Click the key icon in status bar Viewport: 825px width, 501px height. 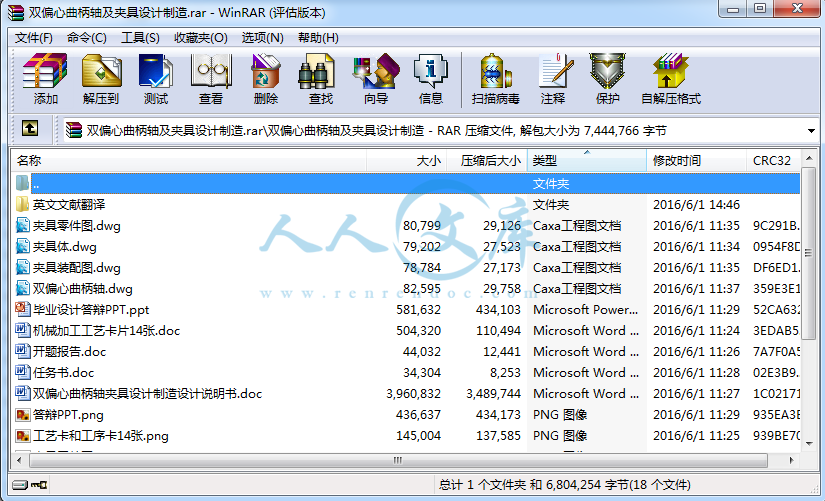click(x=39, y=485)
